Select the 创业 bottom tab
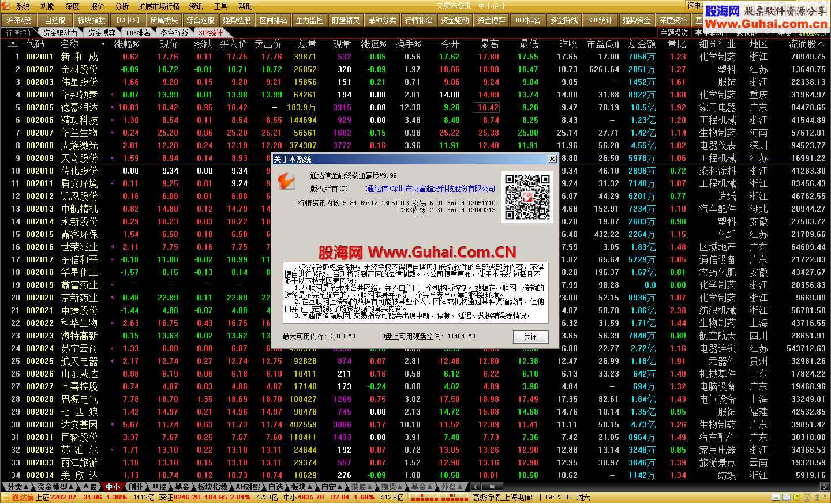 click(x=136, y=487)
